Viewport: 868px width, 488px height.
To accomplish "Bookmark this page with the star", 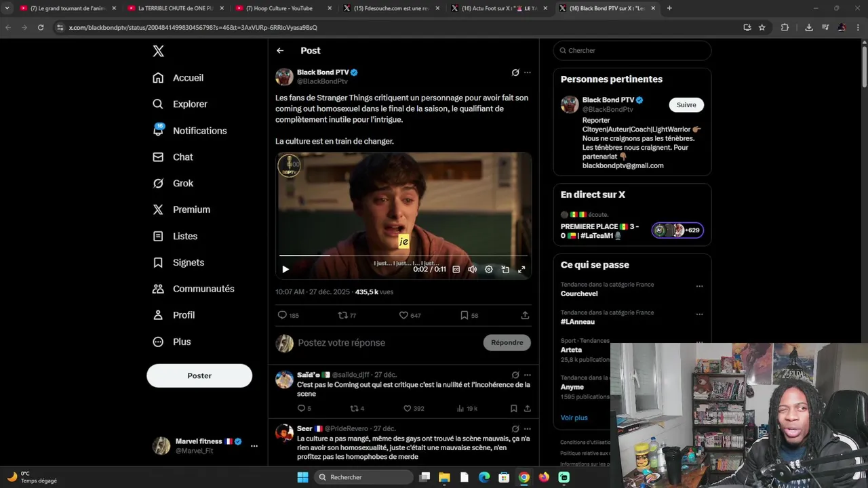I will [x=762, y=27].
